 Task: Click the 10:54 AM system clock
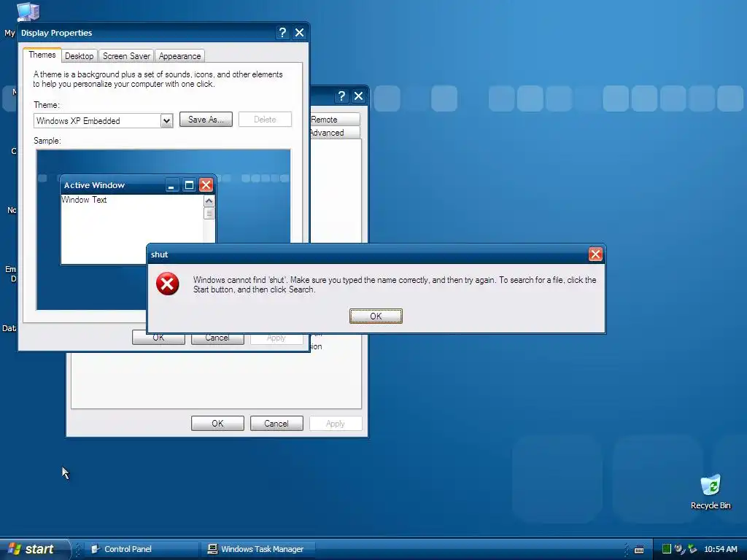coord(720,549)
